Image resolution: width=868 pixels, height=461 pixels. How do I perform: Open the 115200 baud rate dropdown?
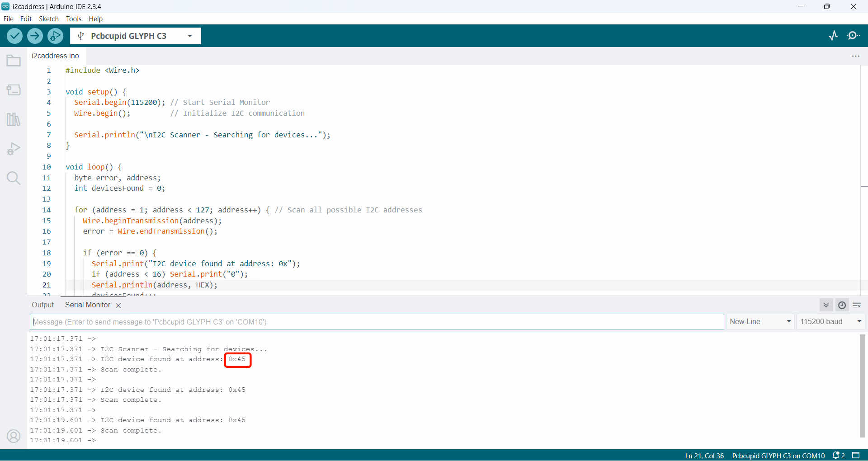coord(830,321)
